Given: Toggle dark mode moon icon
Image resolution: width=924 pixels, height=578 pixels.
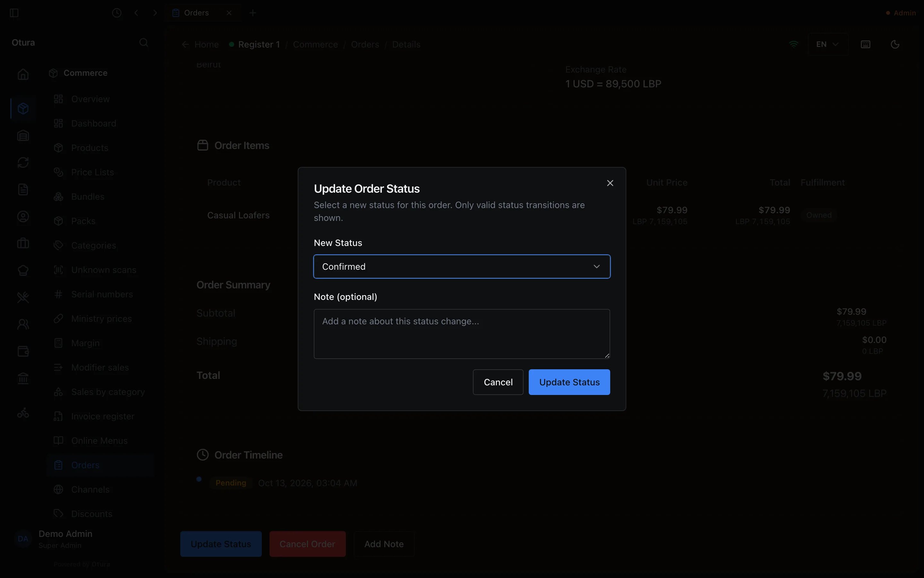Looking at the screenshot, I should [895, 44].
